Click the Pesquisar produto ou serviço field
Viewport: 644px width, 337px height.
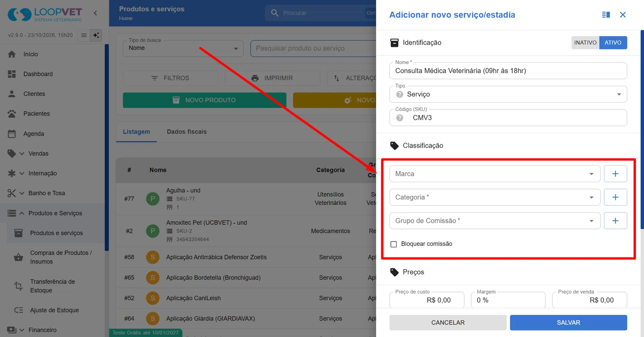click(313, 48)
